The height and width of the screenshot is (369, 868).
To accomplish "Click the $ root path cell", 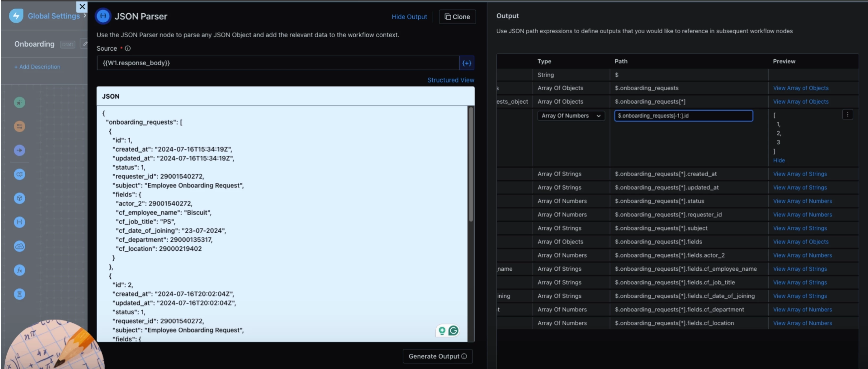I will (x=689, y=75).
